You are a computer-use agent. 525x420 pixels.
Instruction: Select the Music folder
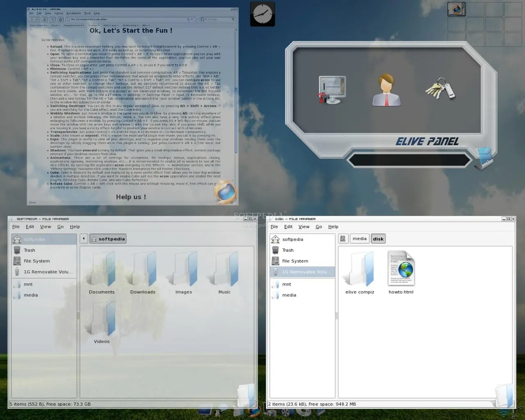(224, 274)
